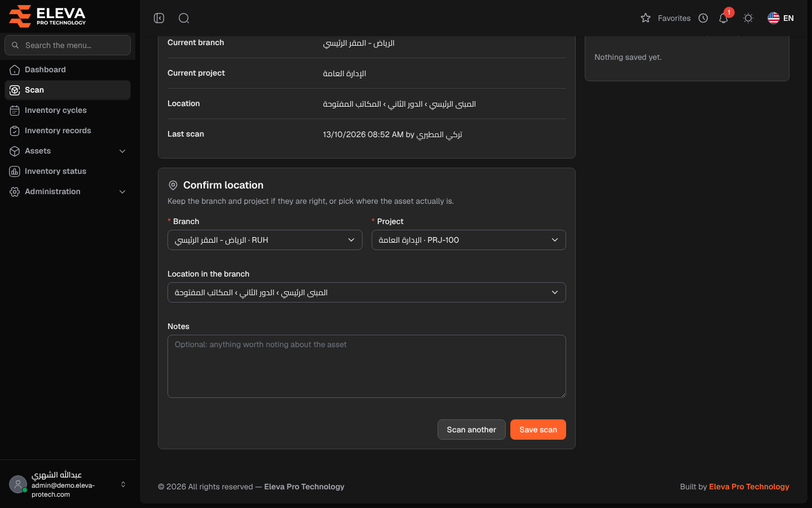Click the 'Nothing saved yet.' text

point(628,57)
